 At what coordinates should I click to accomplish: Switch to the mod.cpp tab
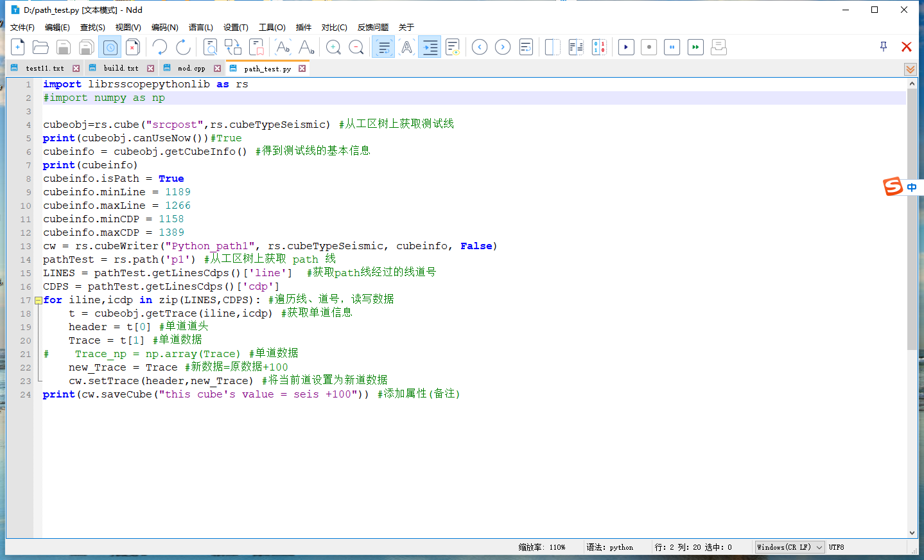pyautogui.click(x=191, y=68)
